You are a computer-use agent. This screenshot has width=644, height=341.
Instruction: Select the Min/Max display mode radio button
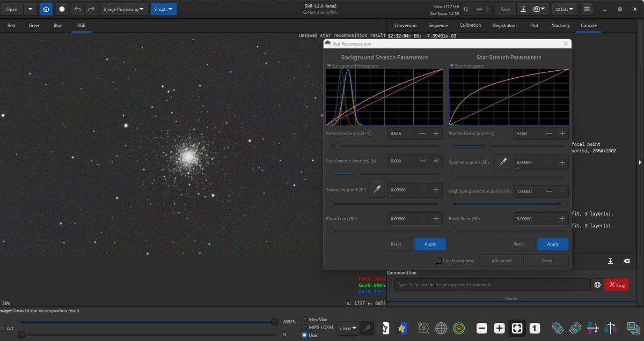304,319
